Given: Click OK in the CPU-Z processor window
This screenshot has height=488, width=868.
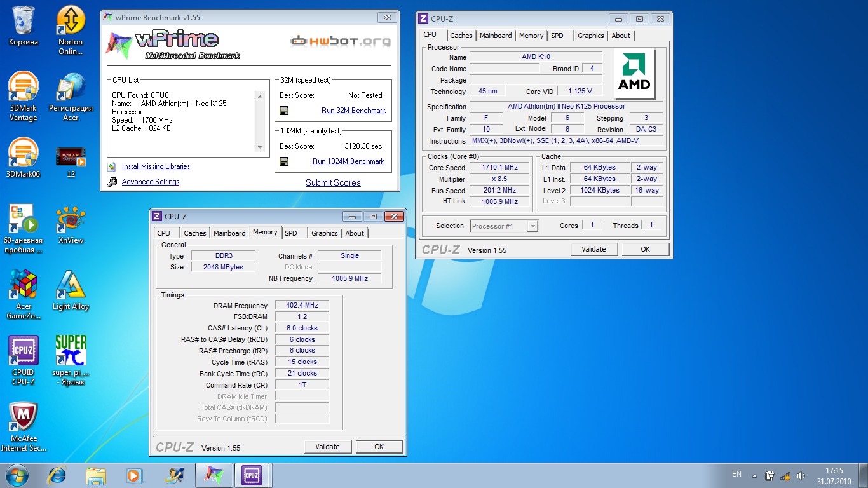Looking at the screenshot, I should tap(645, 249).
